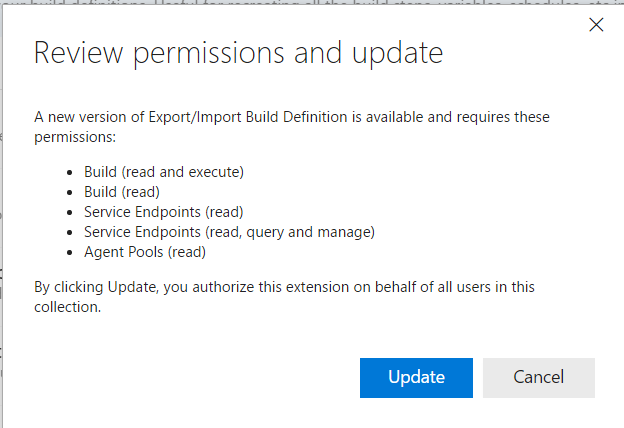Click "Service Endpoints (read, query and manage)" entry
624x428 pixels.
pyautogui.click(x=229, y=231)
